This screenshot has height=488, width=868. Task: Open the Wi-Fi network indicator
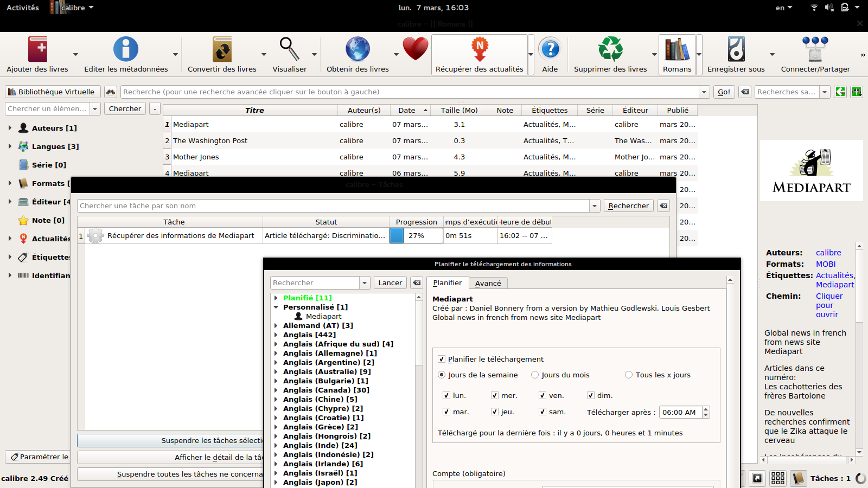(x=814, y=8)
